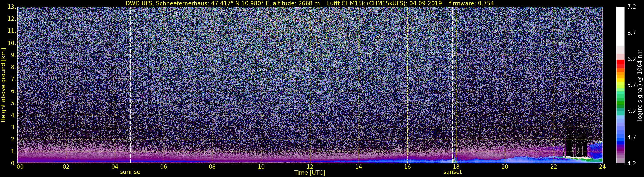The width and height of the screenshot is (644, 177).
Task: Click the '12.' height tick label
Action: (12, 19)
